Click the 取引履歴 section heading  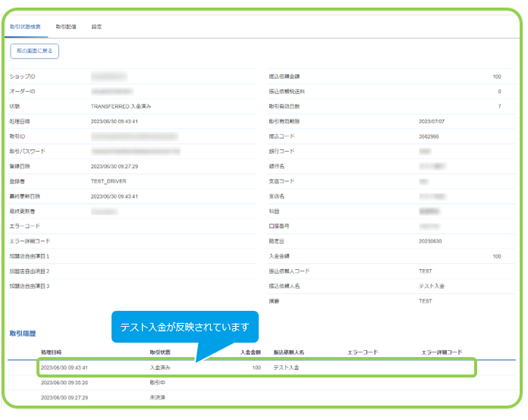23,334
